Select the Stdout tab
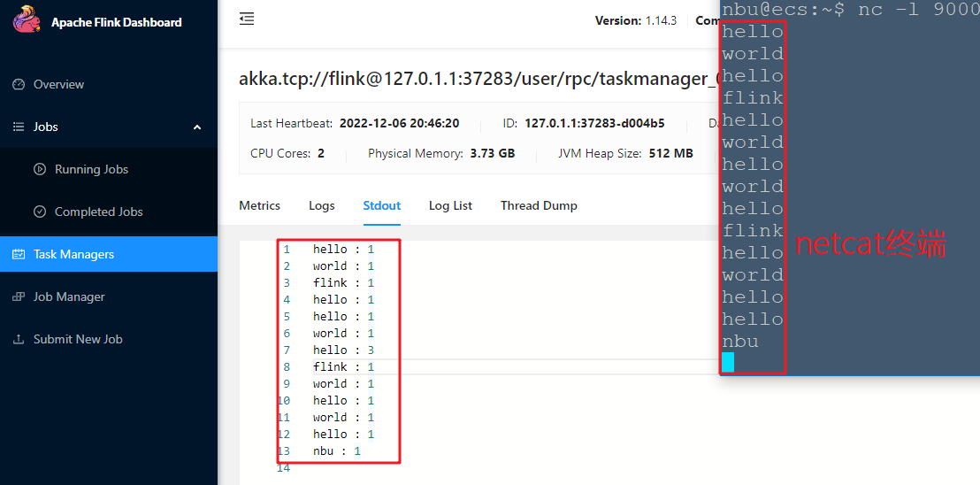Image resolution: width=980 pixels, height=485 pixels. (382, 205)
